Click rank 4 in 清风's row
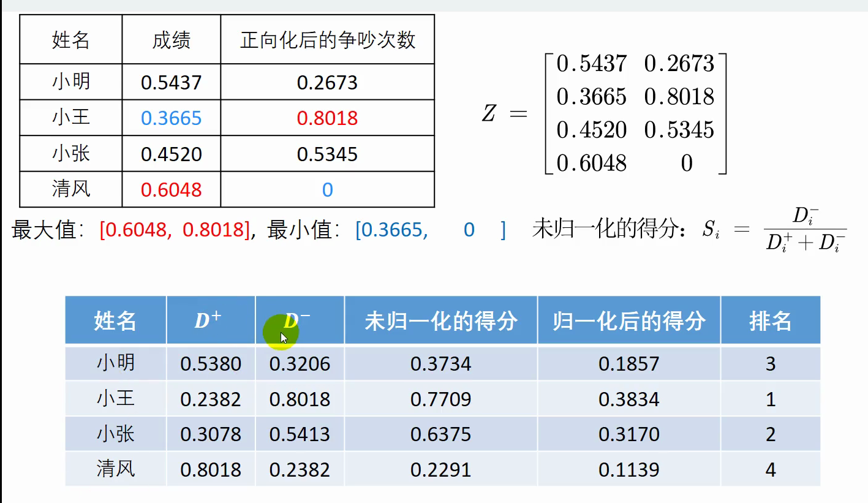Screen dimensions: 868x503 (771, 470)
